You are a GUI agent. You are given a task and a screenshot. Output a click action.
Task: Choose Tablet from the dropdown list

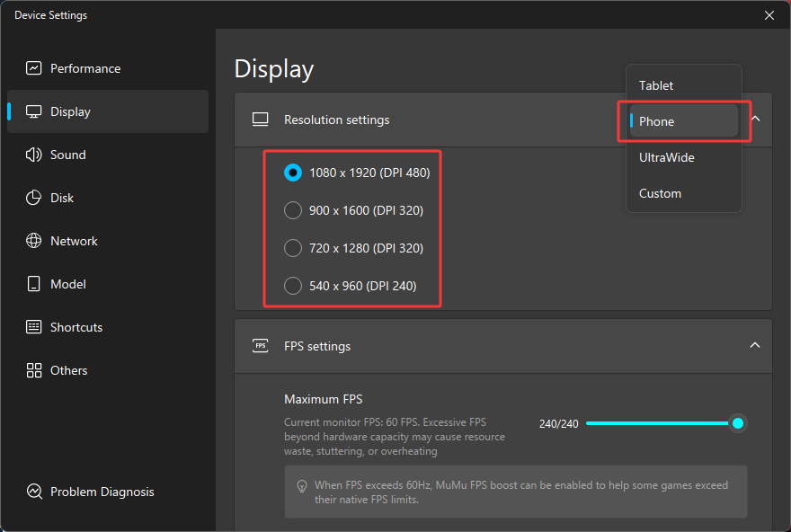(x=656, y=85)
